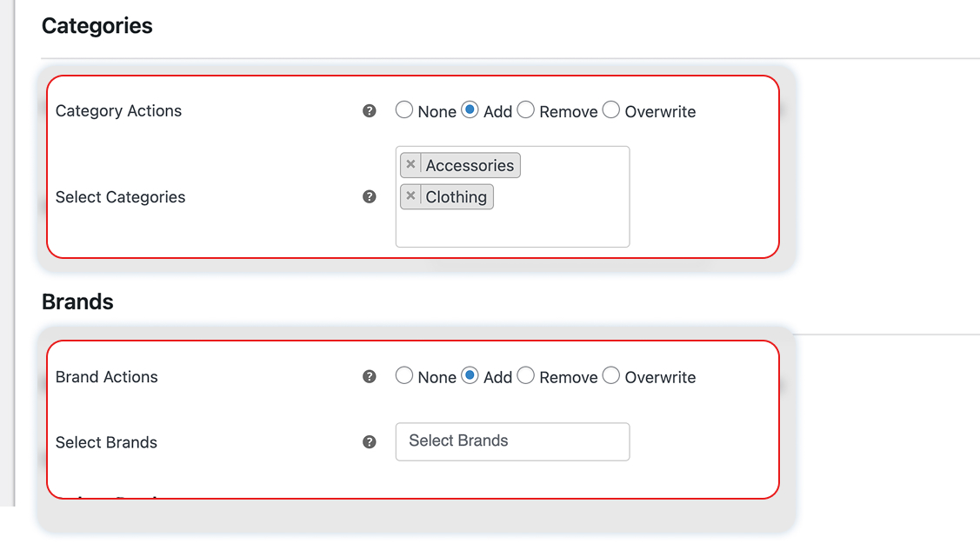The width and height of the screenshot is (980, 543).
Task: Select Remove for Brand Actions
Action: point(525,375)
